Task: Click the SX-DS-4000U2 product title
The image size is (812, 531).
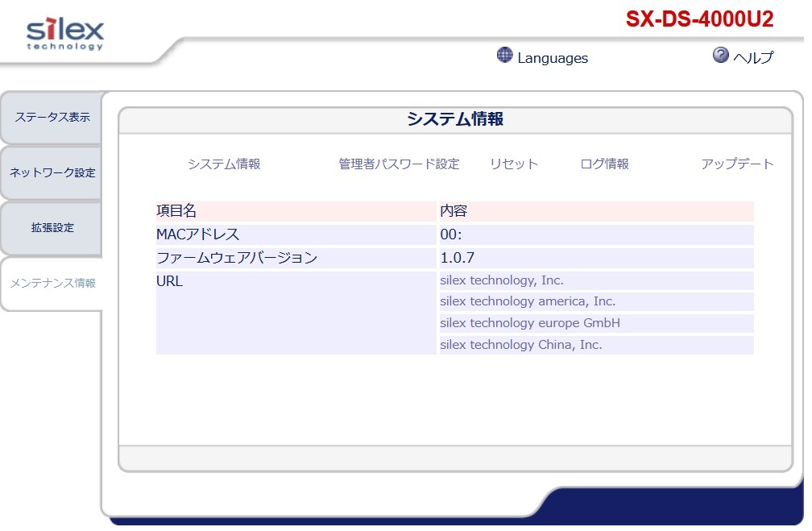Action: (699, 19)
